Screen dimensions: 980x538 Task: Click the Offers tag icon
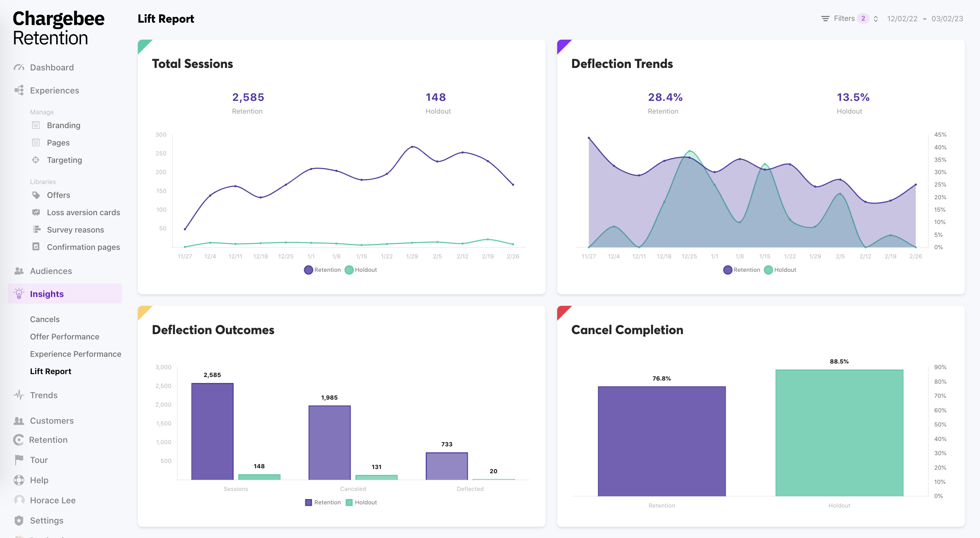tap(36, 195)
